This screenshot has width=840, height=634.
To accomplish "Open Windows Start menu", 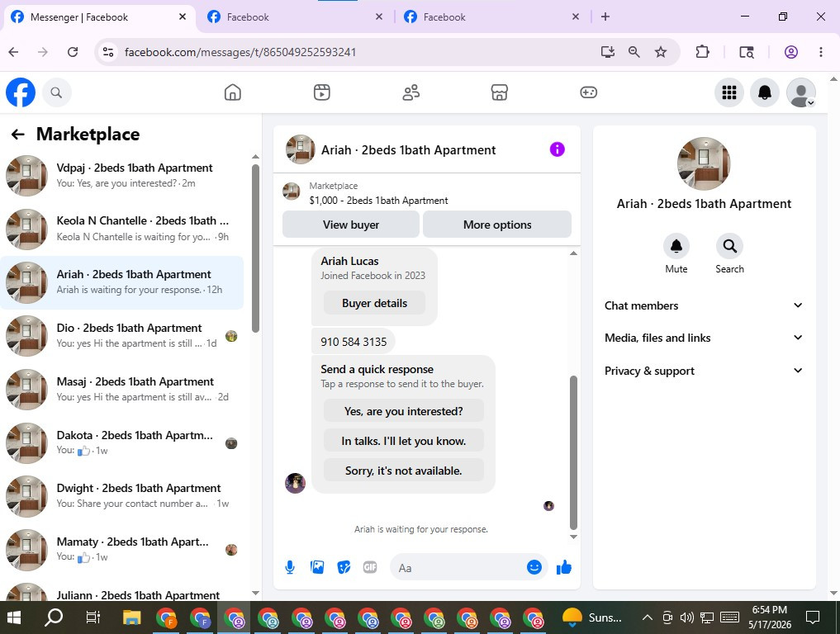I will [x=13, y=617].
